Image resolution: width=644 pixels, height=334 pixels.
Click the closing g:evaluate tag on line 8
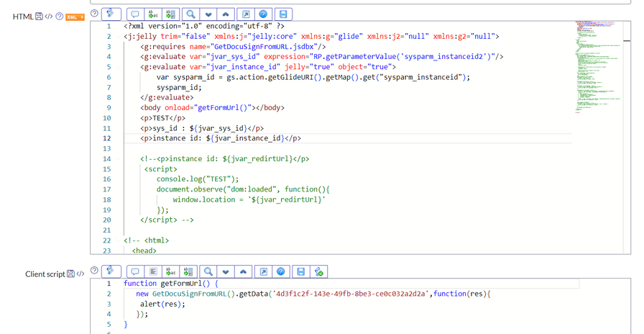click(x=167, y=97)
